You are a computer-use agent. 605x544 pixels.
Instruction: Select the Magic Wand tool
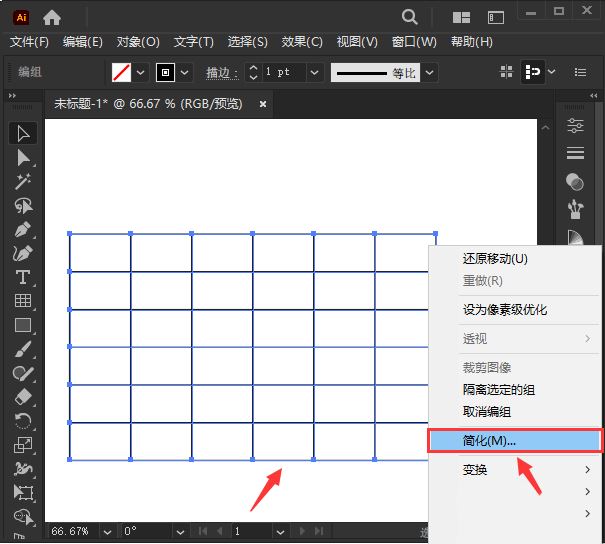pos(23,182)
